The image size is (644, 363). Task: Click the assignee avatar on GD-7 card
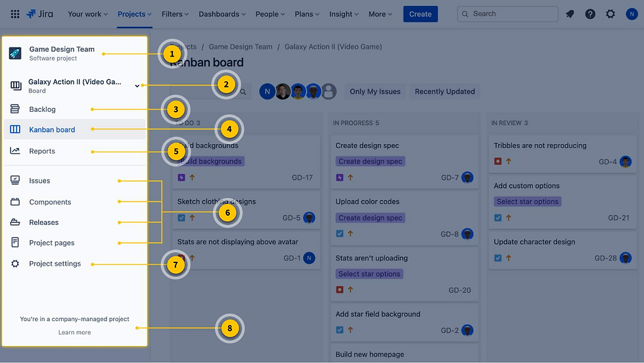(x=467, y=178)
